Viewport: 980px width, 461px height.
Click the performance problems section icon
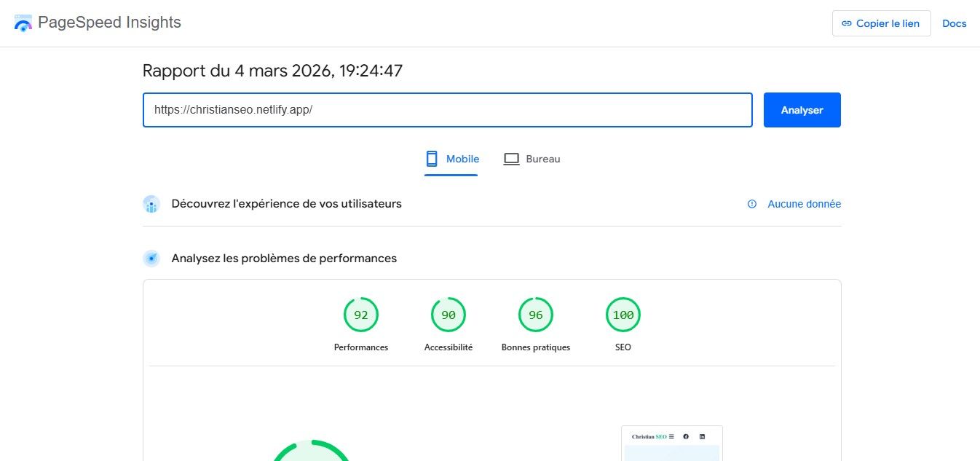[151, 258]
